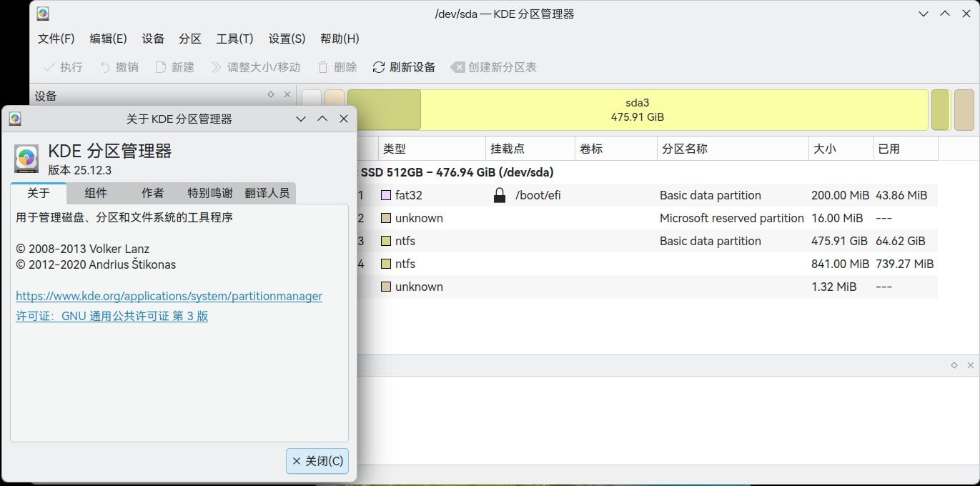Click the 739.27 MiB used value
The height and width of the screenshot is (486, 980).
(904, 264)
